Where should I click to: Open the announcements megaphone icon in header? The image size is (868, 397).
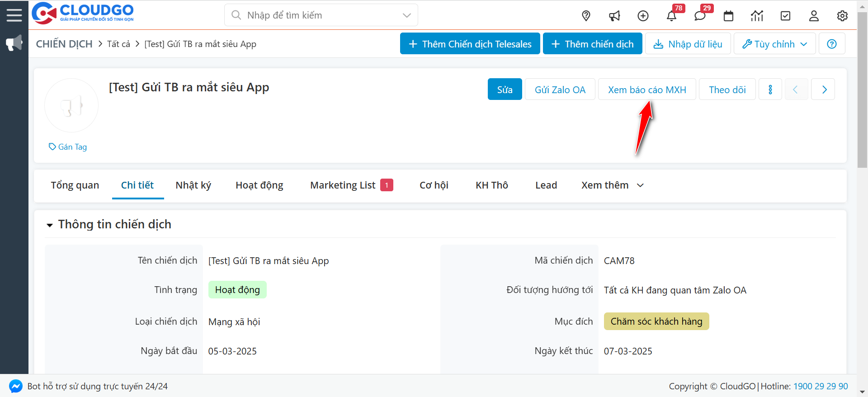click(614, 16)
